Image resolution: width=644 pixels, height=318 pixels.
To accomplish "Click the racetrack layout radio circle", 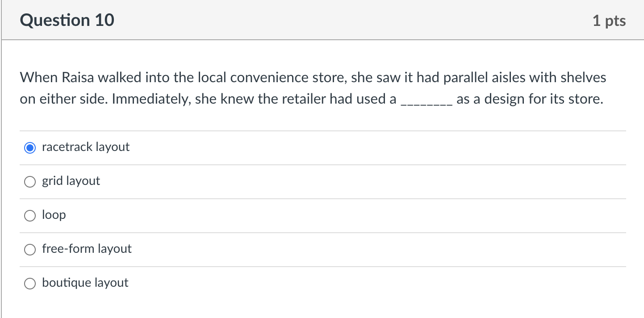I will 29,147.
